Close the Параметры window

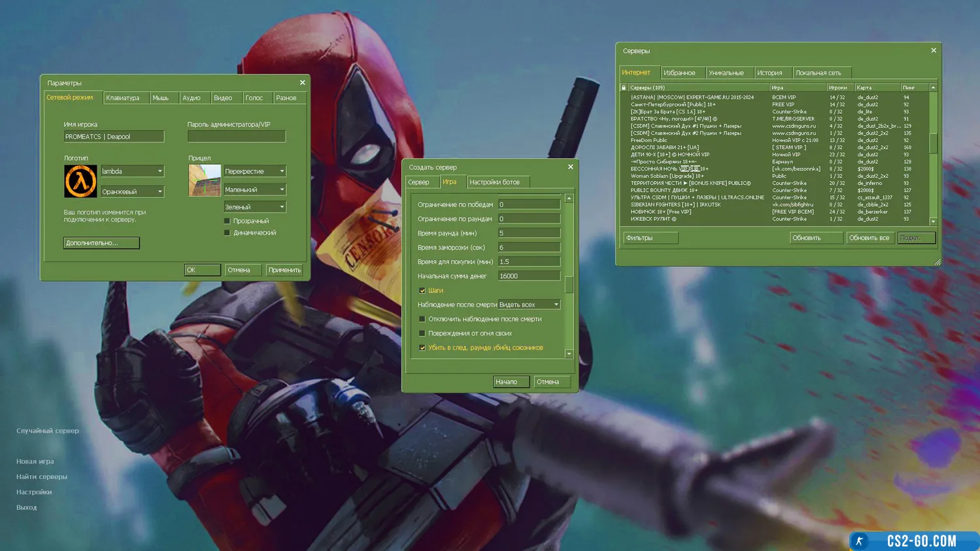click(302, 82)
